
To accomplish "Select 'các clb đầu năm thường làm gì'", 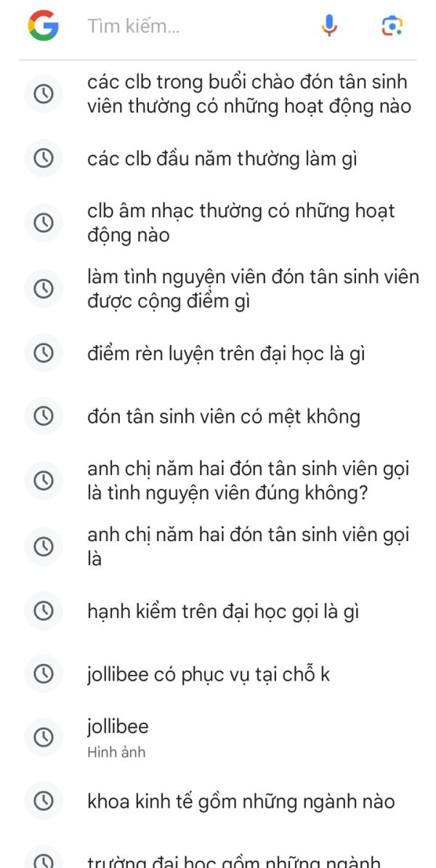I will pyautogui.click(x=222, y=158).
